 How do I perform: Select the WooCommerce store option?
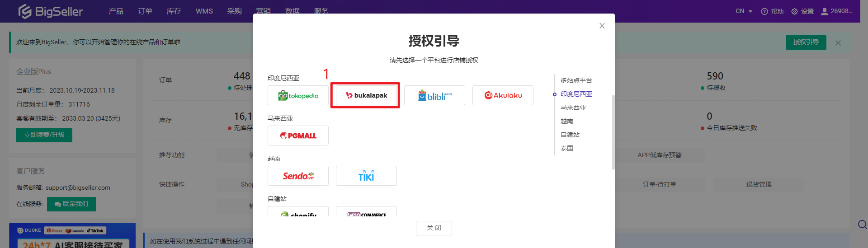click(x=366, y=211)
